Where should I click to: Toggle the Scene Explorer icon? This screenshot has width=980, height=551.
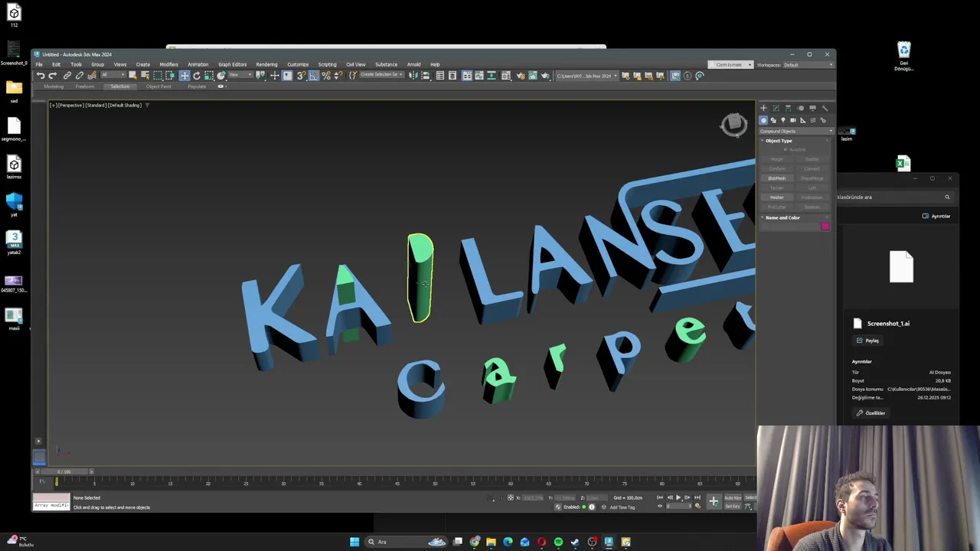(x=440, y=75)
